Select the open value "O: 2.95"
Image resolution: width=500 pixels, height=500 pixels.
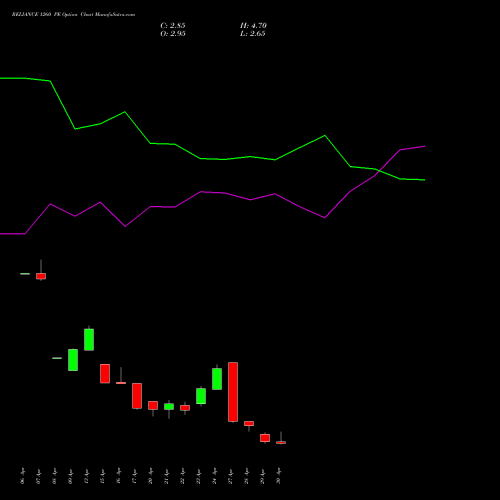click(x=173, y=34)
